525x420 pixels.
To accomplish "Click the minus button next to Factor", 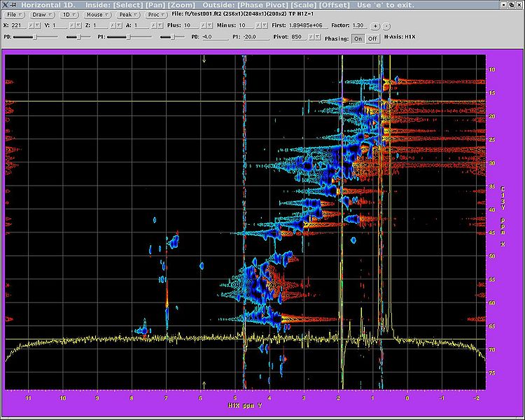I will coord(386,25).
